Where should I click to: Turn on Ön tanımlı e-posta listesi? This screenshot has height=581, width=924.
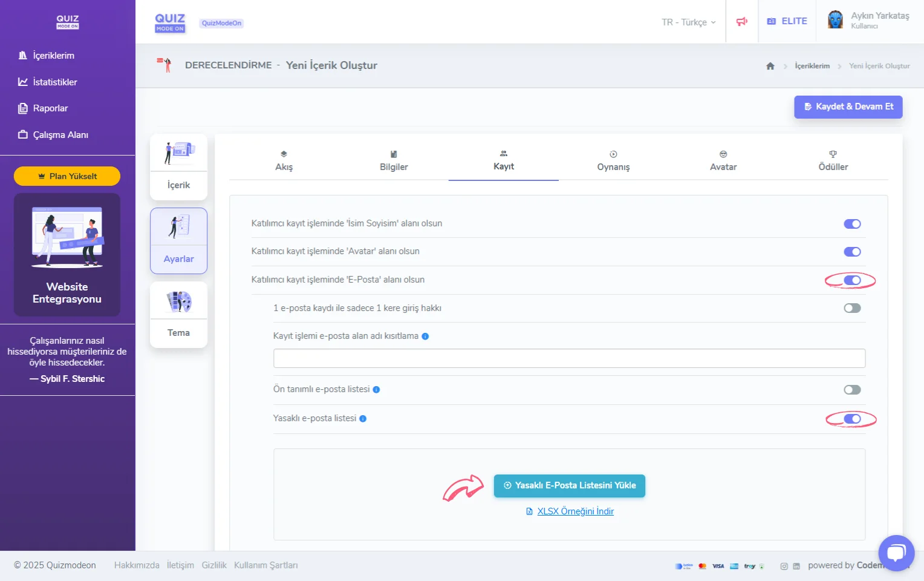[852, 390]
